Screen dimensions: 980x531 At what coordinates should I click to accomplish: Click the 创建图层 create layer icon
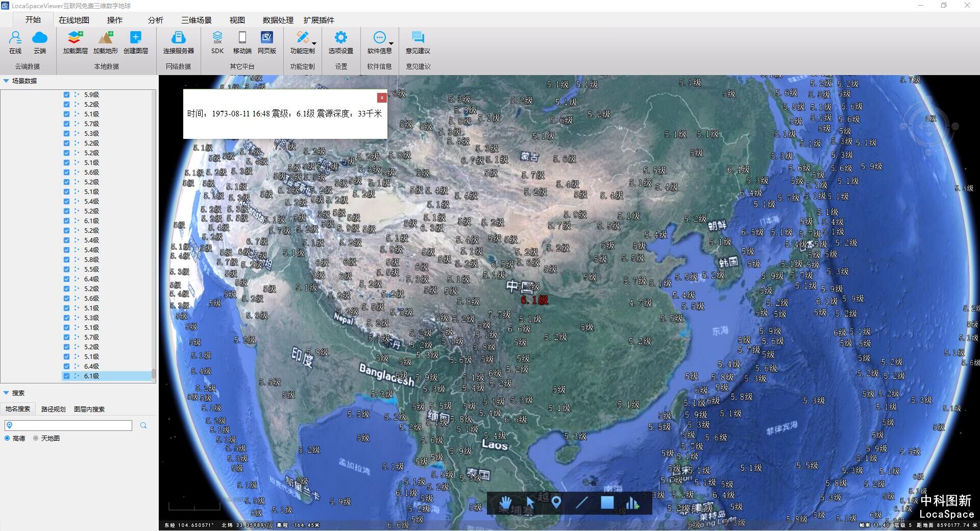click(135, 38)
